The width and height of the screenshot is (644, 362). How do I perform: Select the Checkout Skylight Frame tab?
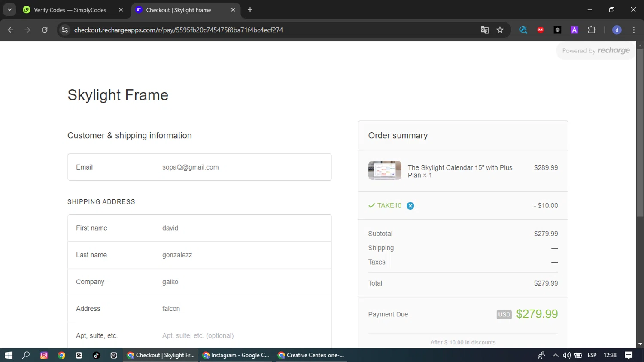coord(179,10)
